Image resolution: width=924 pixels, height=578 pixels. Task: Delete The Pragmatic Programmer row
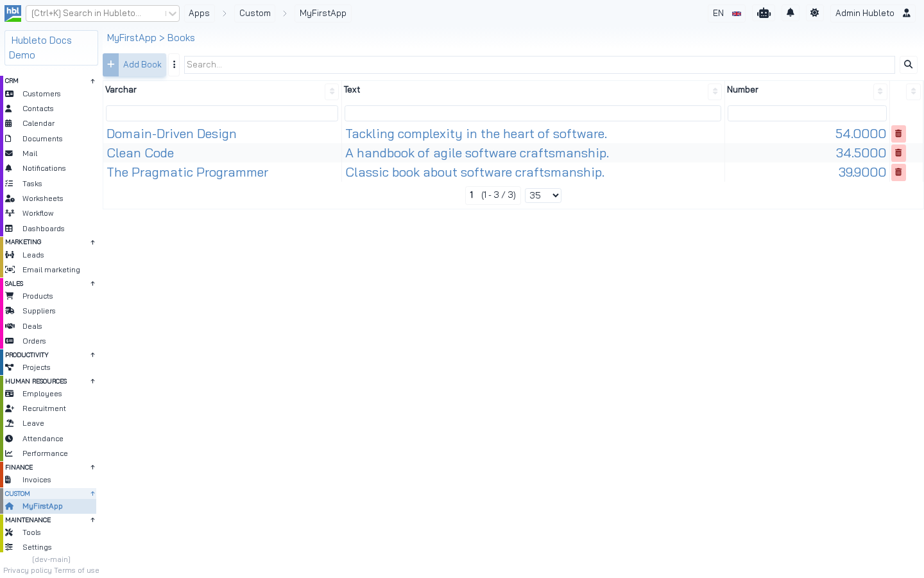(898, 172)
